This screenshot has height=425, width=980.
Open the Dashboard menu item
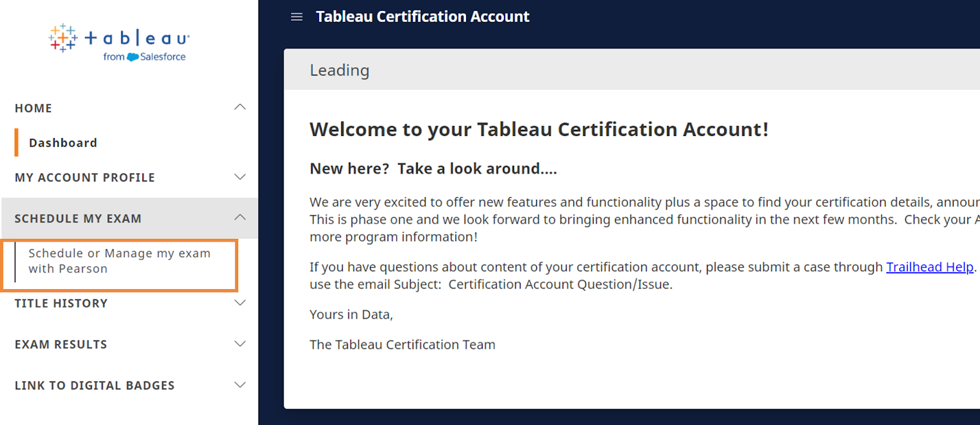[63, 143]
